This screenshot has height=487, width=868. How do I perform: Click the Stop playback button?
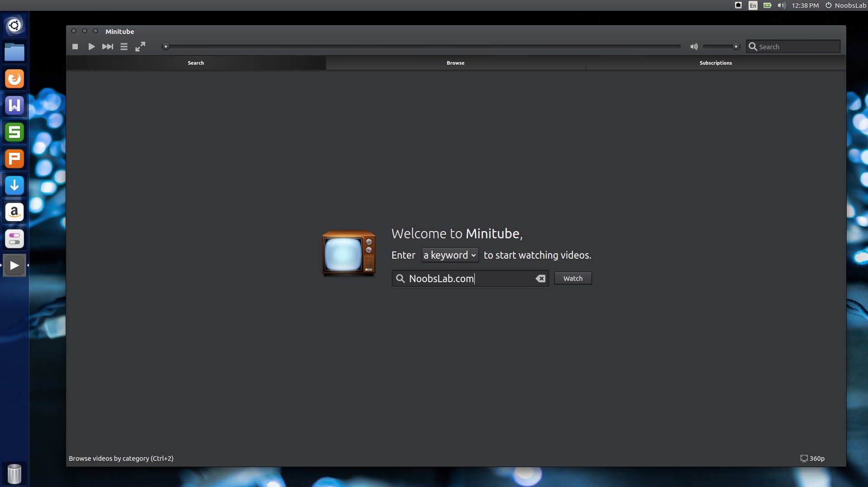coord(75,47)
